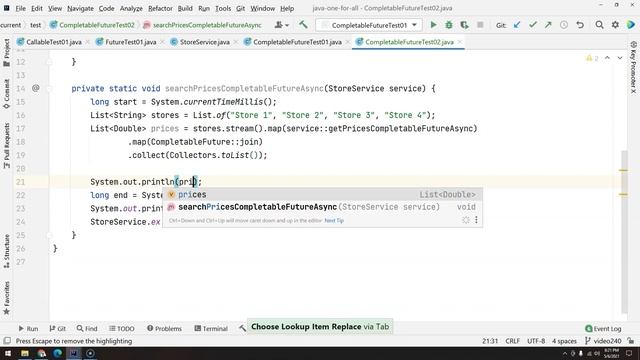
Task: Start debugging with the bug icon
Action: (x=449, y=25)
